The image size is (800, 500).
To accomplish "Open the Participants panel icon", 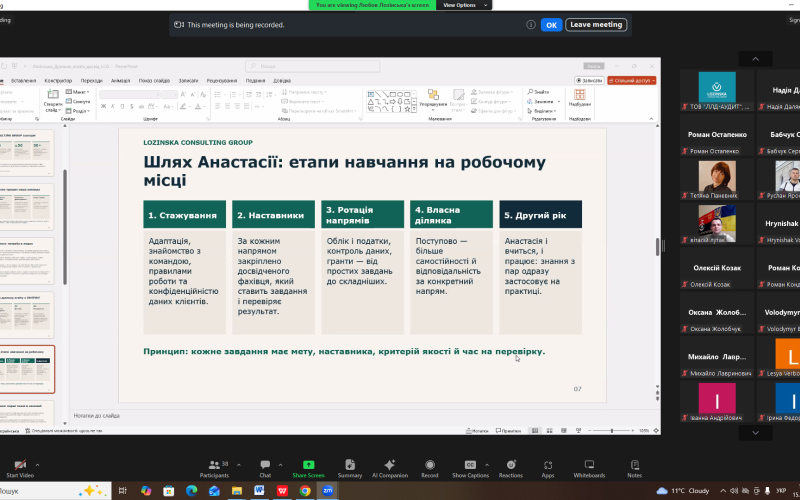I will pos(214,465).
